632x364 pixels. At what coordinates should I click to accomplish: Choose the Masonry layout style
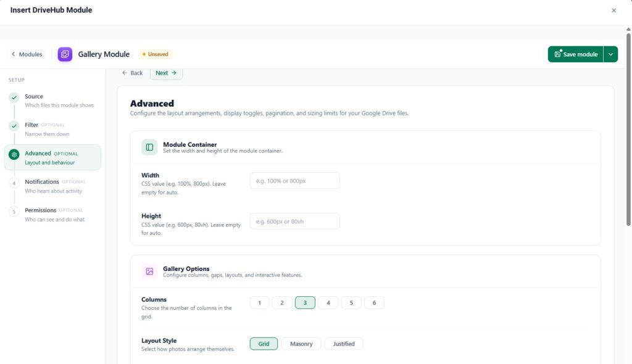pyautogui.click(x=301, y=344)
